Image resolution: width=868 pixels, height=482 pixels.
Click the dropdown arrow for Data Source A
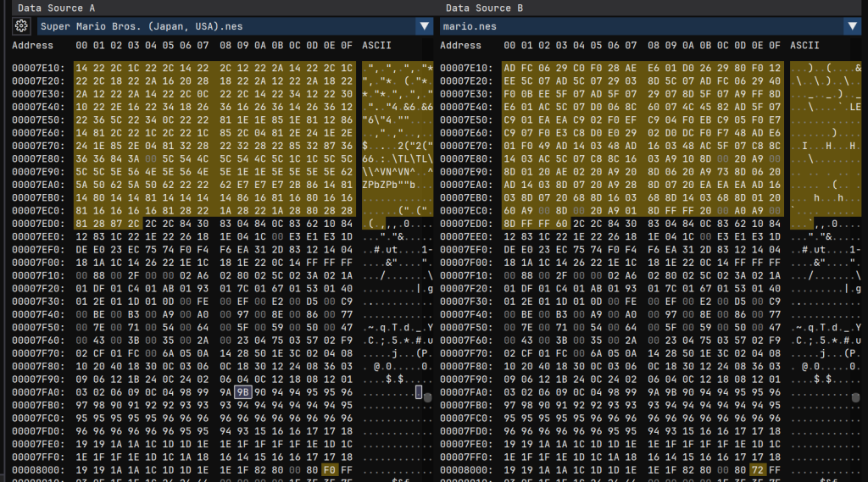coord(425,26)
